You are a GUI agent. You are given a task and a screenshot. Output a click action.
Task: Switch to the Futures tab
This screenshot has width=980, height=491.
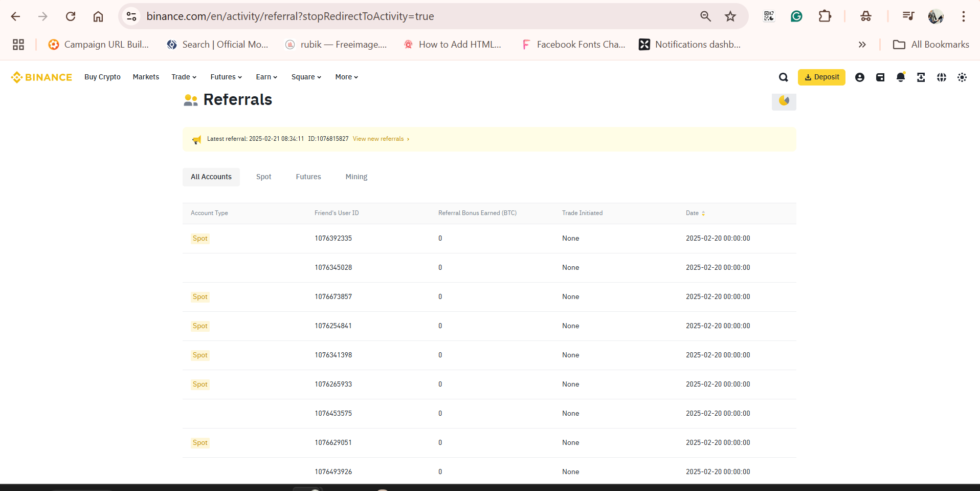point(308,177)
